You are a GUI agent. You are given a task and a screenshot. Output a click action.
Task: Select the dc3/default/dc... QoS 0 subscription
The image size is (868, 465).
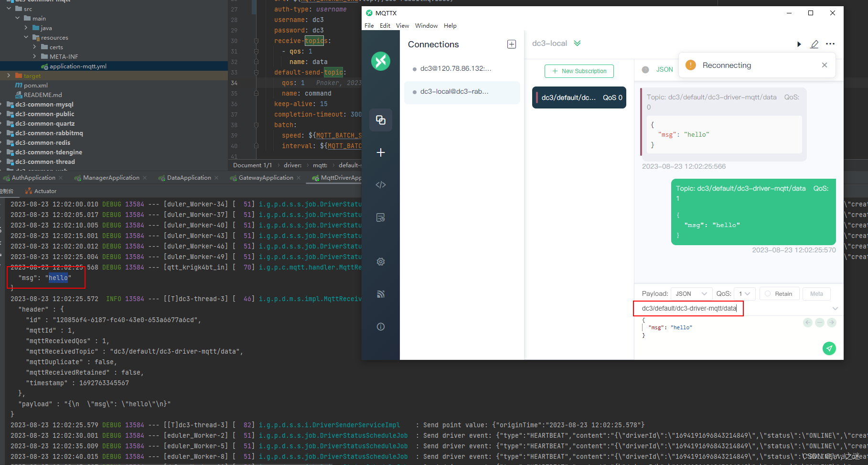579,97
